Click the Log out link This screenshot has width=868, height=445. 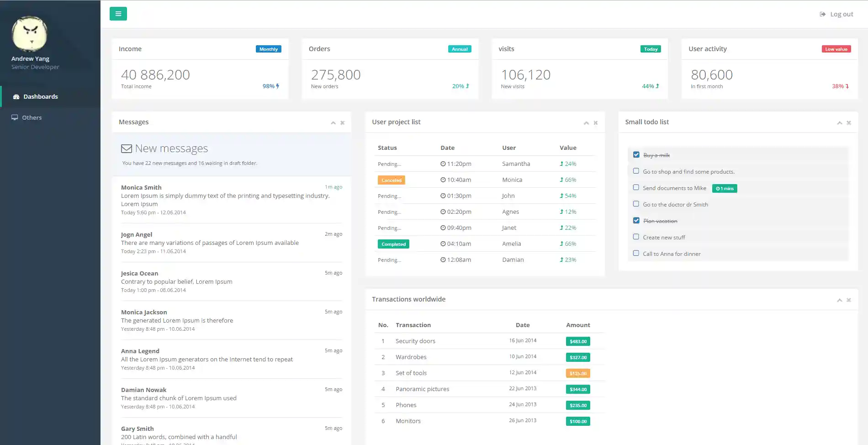[x=841, y=14]
